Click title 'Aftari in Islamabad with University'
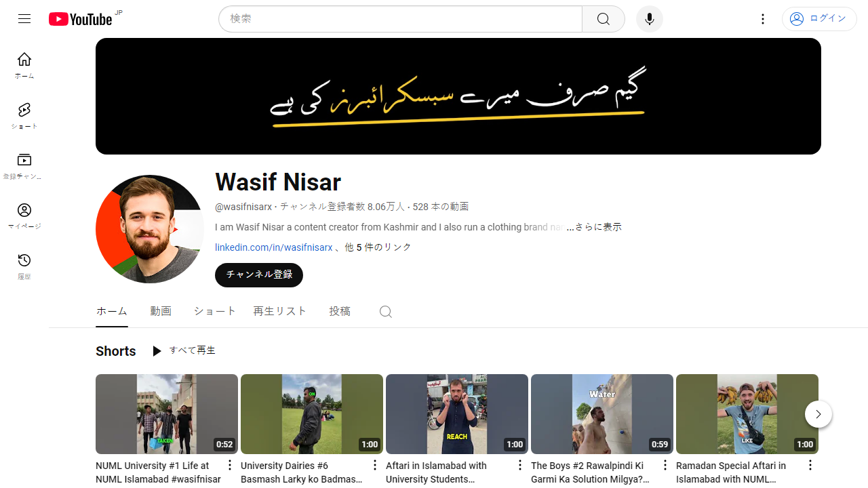 [x=436, y=472]
